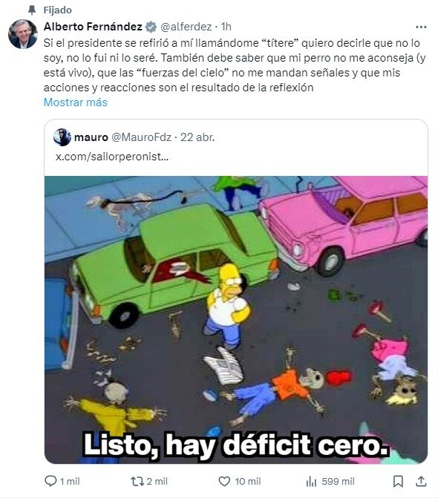Open the Homer Simpson meme image
The image size is (438, 504).
[x=236, y=319]
